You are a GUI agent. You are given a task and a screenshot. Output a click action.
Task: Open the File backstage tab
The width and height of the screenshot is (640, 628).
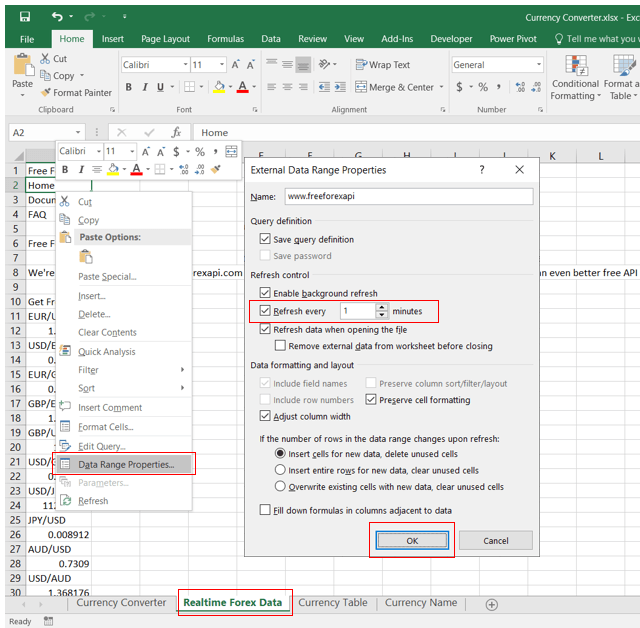coord(27,39)
